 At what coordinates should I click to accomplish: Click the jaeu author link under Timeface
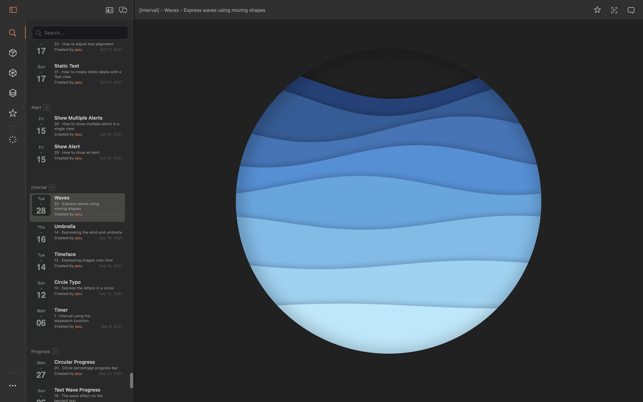click(x=78, y=266)
